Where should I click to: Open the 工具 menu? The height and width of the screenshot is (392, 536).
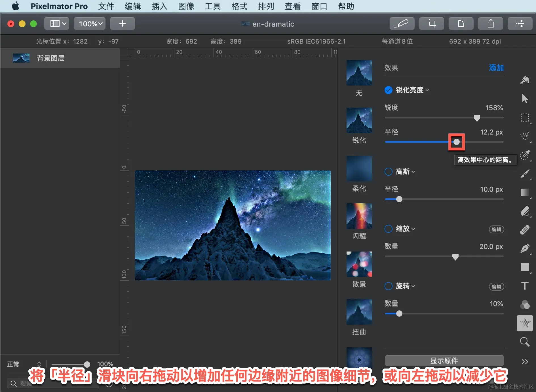pyautogui.click(x=213, y=6)
